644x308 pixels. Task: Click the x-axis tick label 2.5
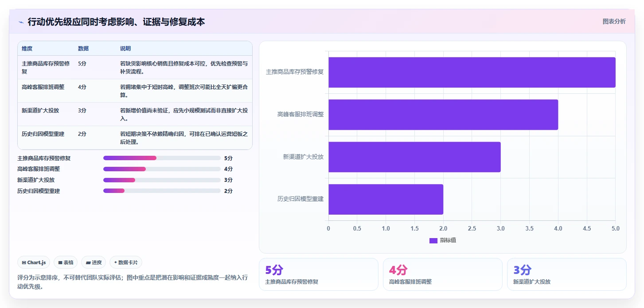coord(472,229)
